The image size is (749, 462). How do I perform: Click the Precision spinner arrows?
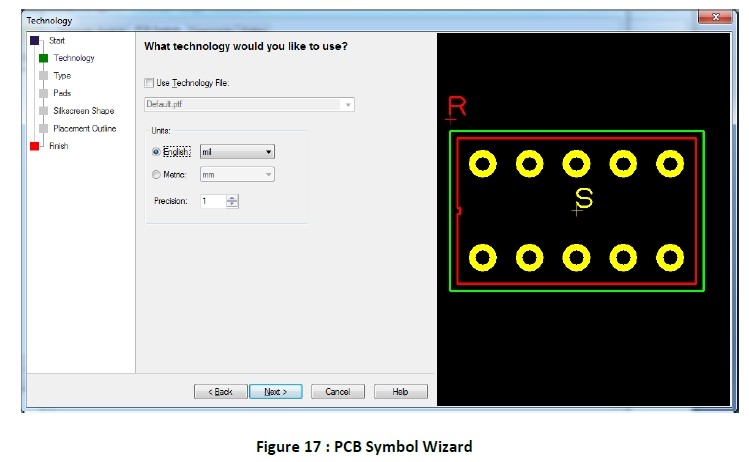click(x=233, y=201)
